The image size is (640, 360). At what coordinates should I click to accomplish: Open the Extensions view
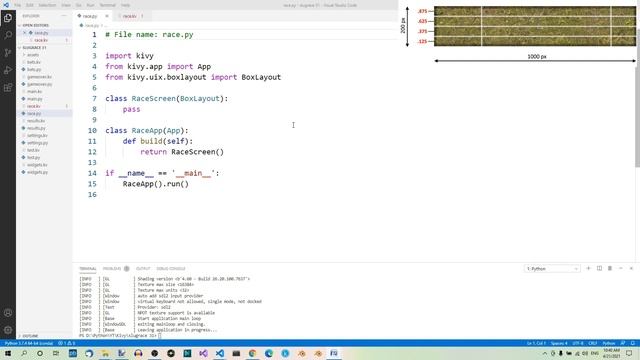(8, 88)
